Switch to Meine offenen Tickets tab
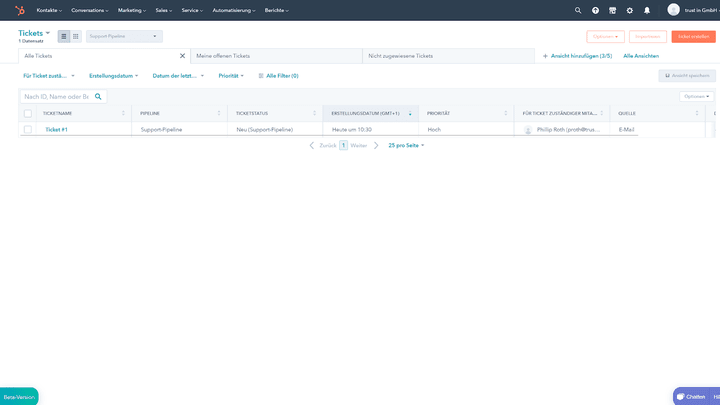 tap(276, 56)
